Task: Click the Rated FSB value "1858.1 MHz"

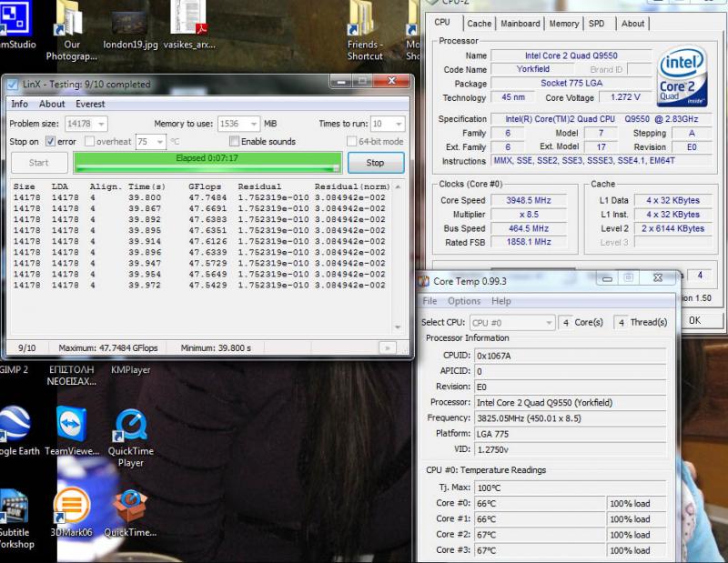Action: (529, 242)
